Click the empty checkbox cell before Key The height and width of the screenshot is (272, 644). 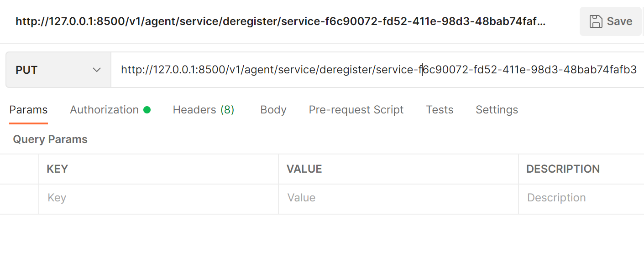(x=19, y=198)
